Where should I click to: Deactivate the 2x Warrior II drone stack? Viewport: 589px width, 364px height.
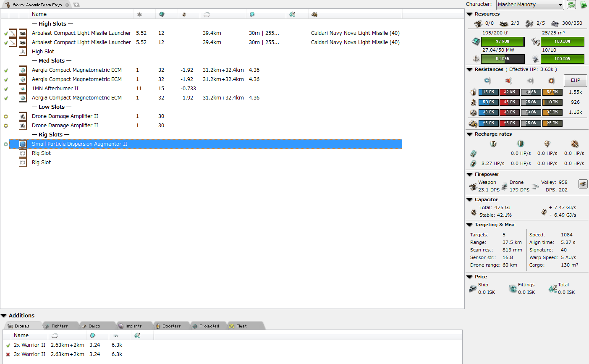8,345
